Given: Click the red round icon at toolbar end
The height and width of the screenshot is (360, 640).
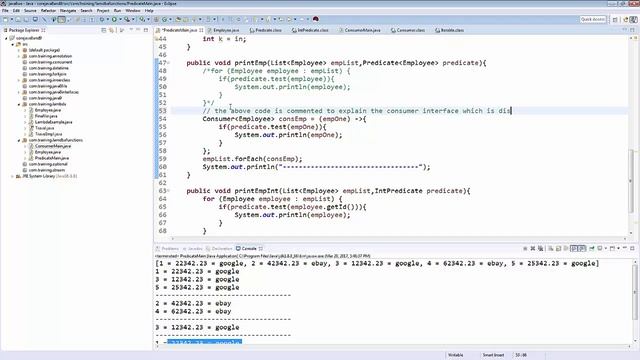Looking at the screenshot, I should coord(316,19).
